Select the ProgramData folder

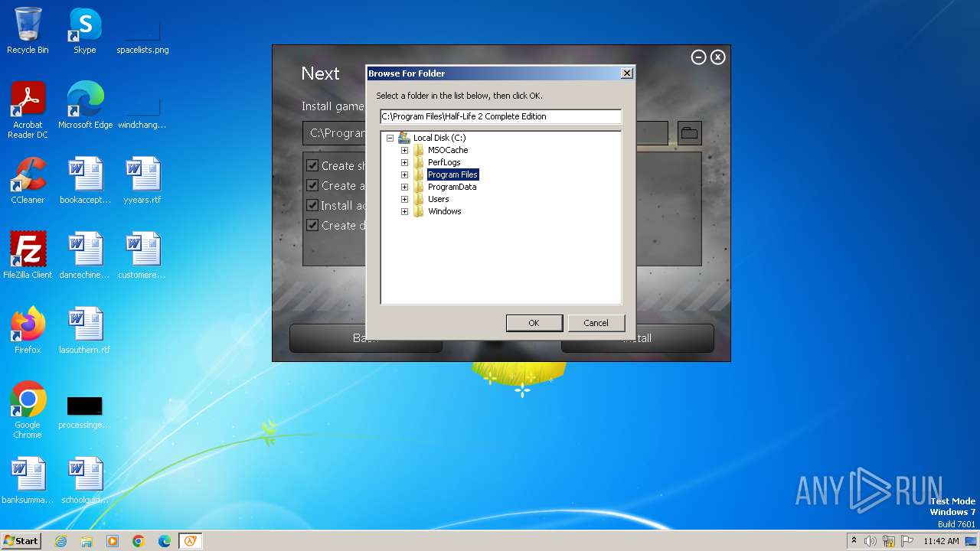452,187
